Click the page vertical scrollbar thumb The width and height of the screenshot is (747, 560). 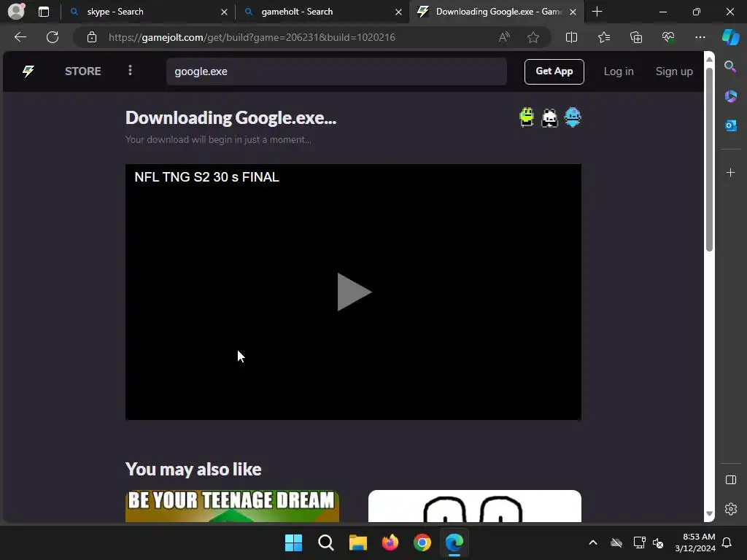pos(709,160)
